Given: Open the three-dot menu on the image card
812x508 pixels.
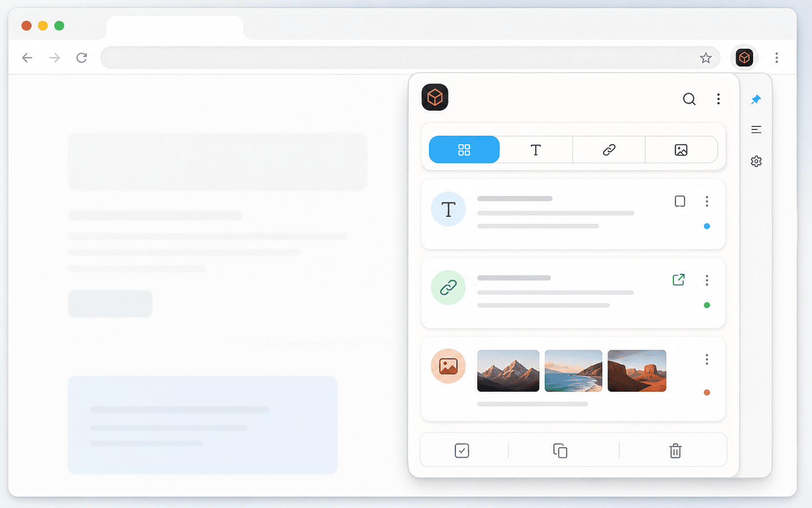Looking at the screenshot, I should 707,359.
